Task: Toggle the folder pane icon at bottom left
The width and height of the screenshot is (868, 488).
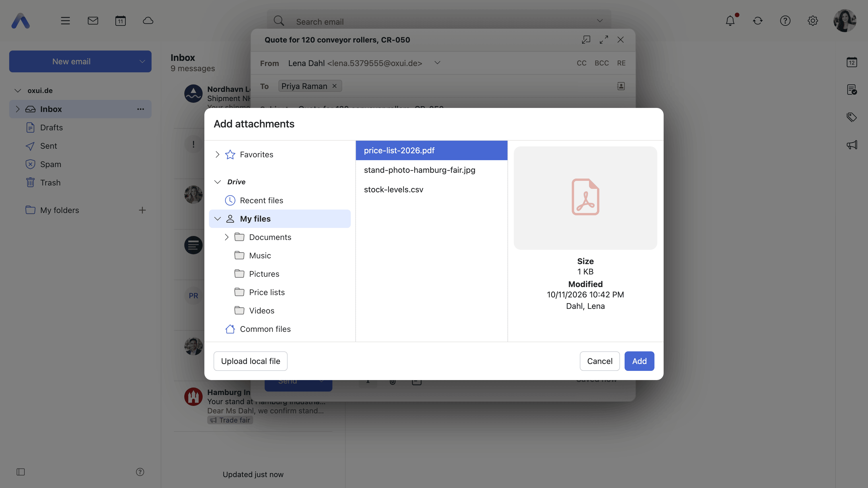Action: pos(21,472)
